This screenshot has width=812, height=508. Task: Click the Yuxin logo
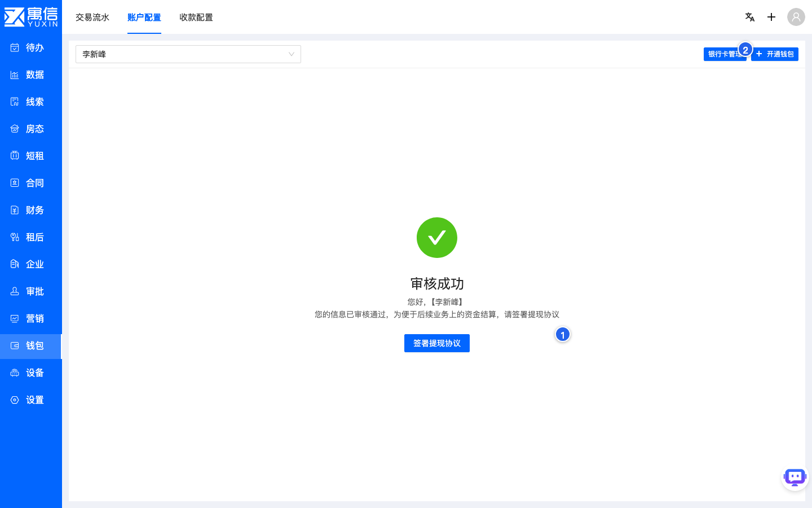(31, 17)
